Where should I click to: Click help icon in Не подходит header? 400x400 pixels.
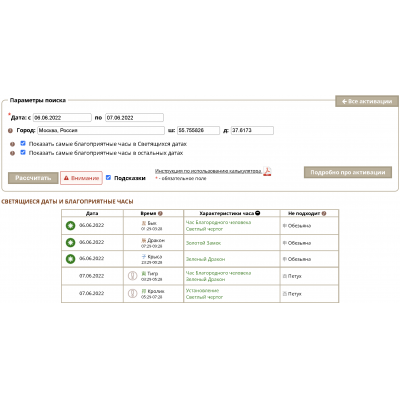pyautogui.click(x=324, y=213)
